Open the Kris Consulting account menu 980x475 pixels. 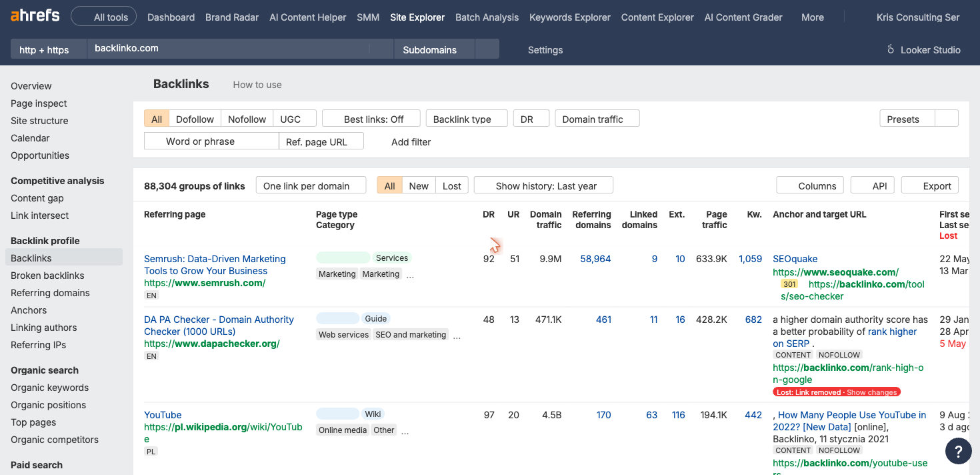[918, 17]
